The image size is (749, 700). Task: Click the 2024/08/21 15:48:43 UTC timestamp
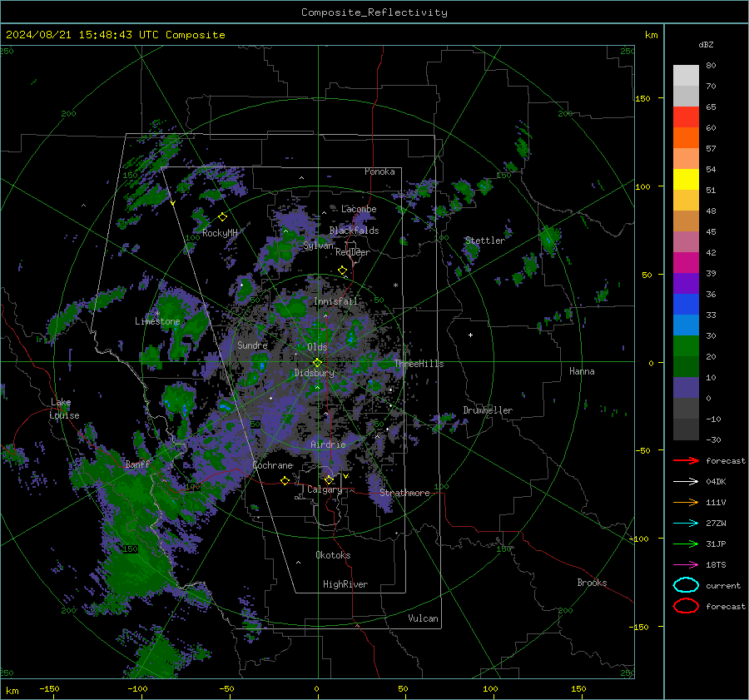tap(82, 35)
